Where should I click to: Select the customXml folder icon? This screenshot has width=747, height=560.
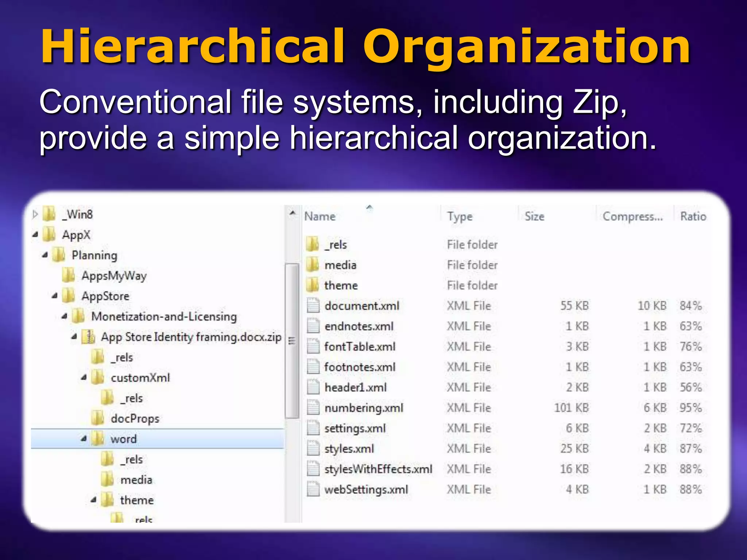coord(98,377)
